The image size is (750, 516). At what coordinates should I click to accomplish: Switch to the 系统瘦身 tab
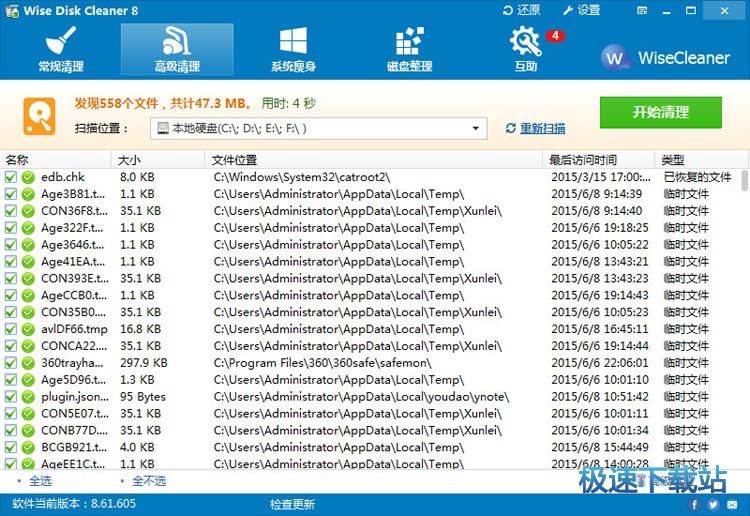293,50
